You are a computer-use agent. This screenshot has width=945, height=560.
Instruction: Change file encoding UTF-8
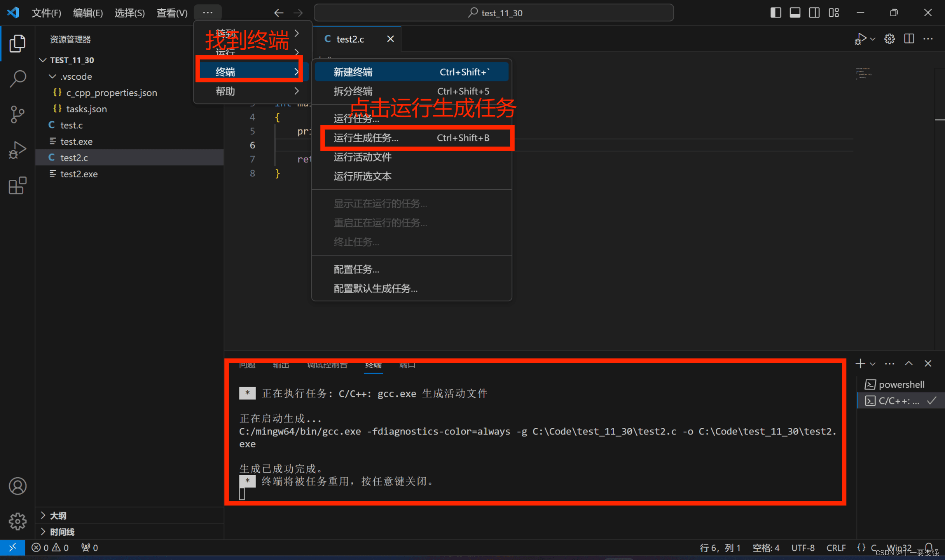pos(803,547)
